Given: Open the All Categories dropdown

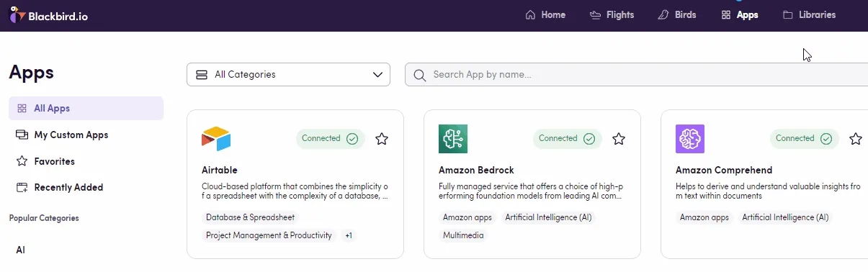Looking at the screenshot, I should (288, 74).
